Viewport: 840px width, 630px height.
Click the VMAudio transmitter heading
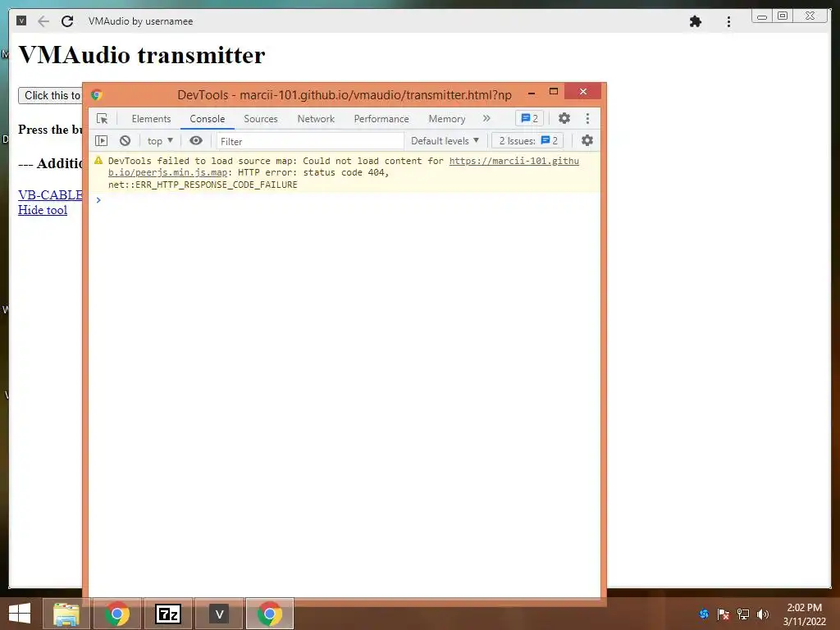point(142,55)
